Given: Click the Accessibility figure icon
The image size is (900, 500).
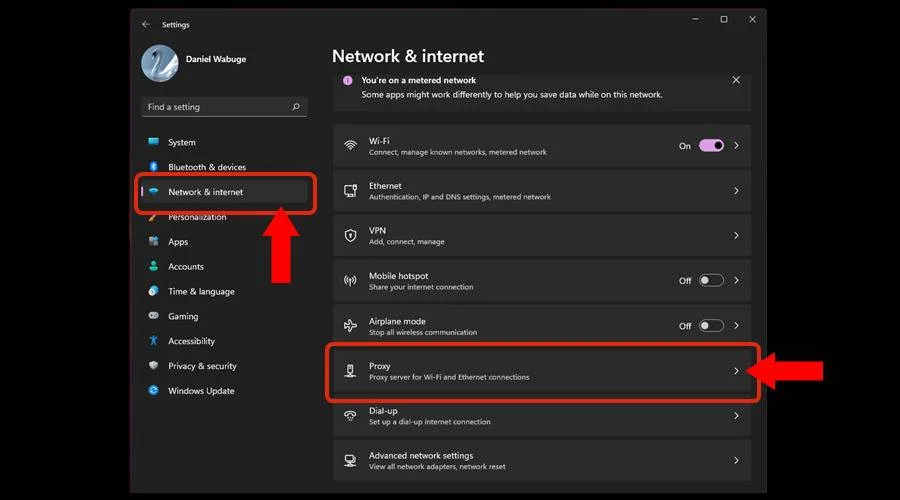Looking at the screenshot, I should pyautogui.click(x=153, y=340).
